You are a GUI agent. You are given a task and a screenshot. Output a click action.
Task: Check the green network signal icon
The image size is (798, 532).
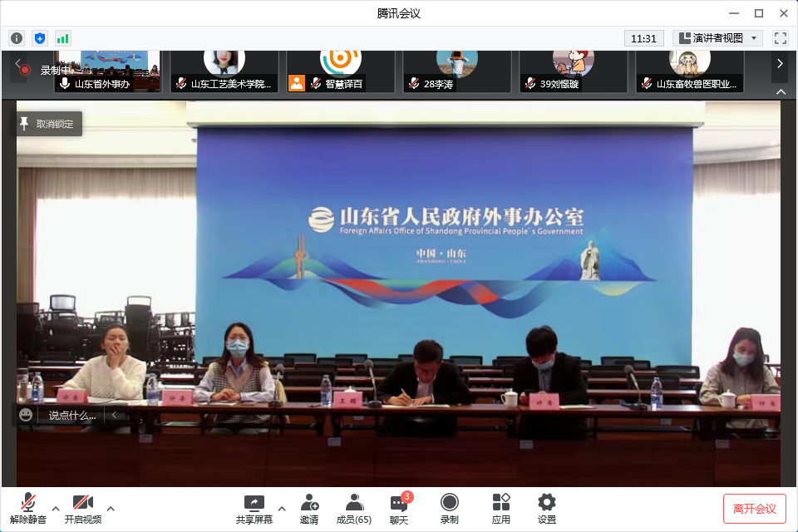63,38
